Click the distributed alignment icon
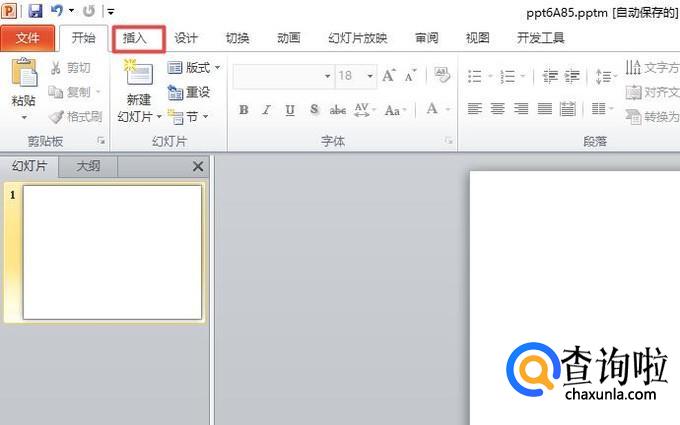Image resolution: width=680 pixels, height=425 pixels. coord(567,108)
